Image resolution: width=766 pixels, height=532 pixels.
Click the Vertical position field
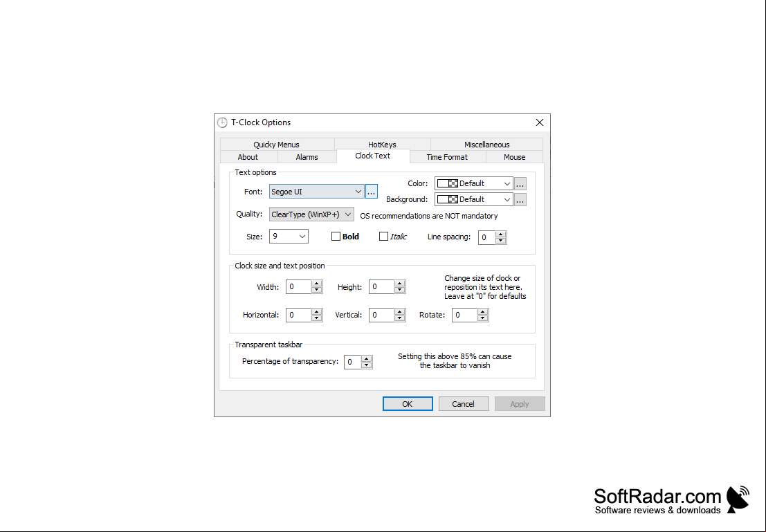pos(381,315)
